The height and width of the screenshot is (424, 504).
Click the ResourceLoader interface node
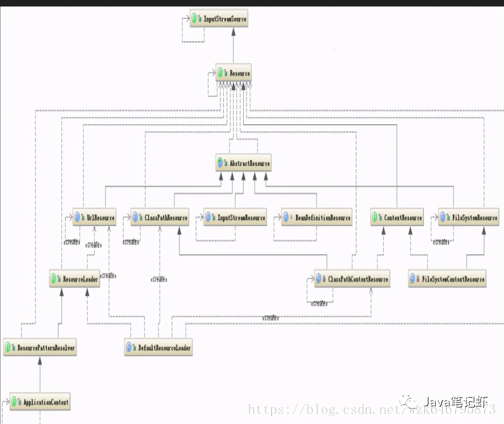[x=75, y=279]
